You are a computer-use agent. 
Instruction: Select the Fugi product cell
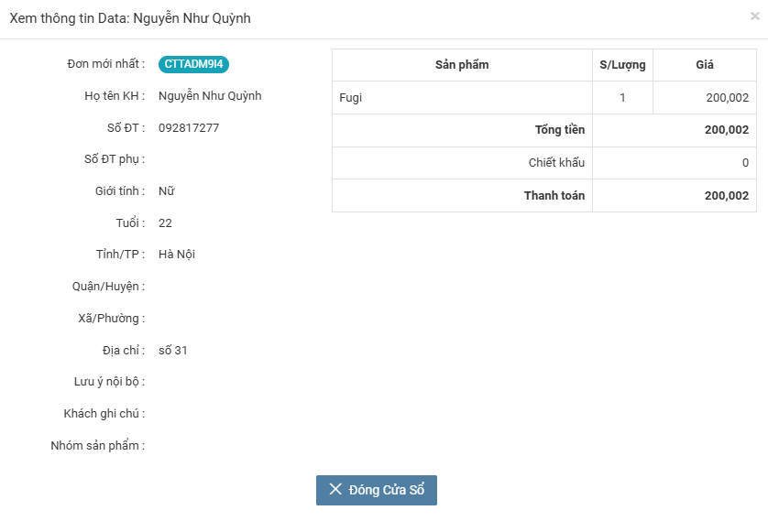(351, 97)
